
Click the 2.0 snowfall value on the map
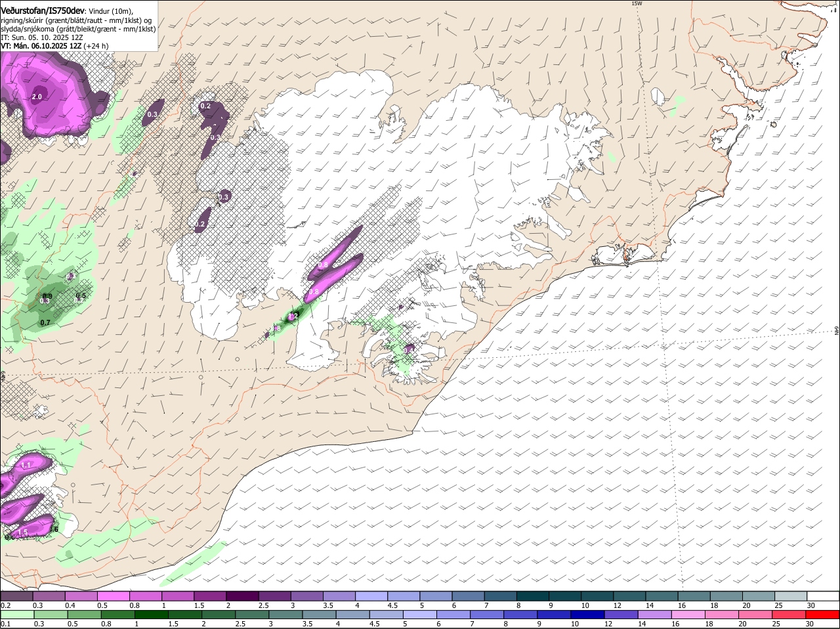coord(37,97)
